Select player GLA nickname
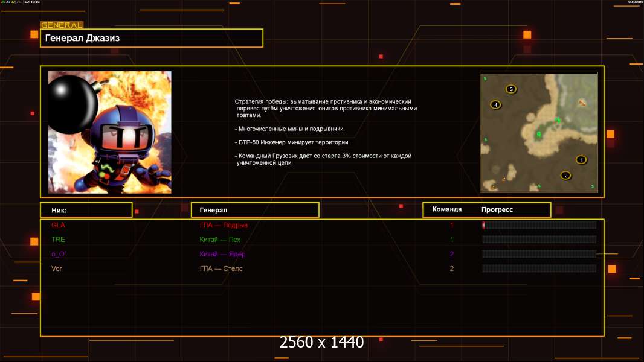Viewport: 644px width, 362px height. 59,225
